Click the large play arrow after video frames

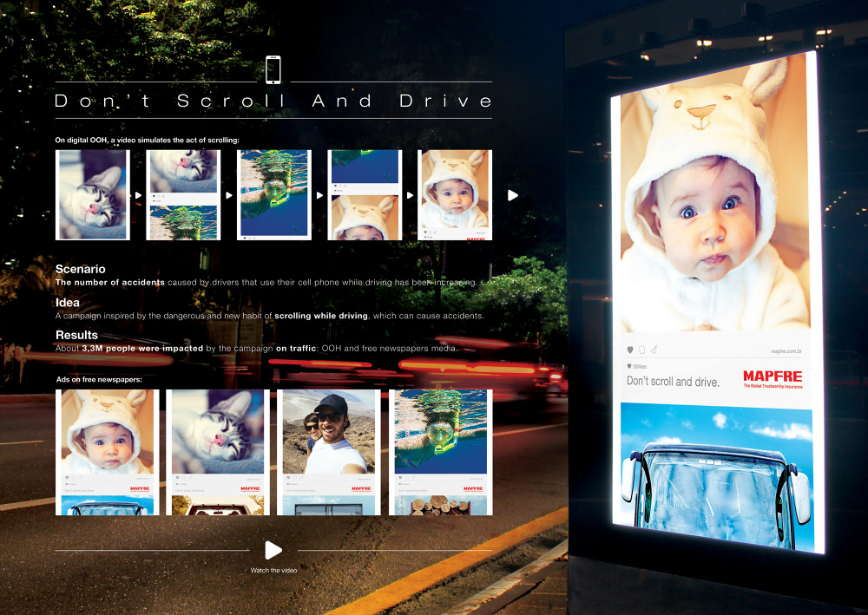pyautogui.click(x=513, y=195)
